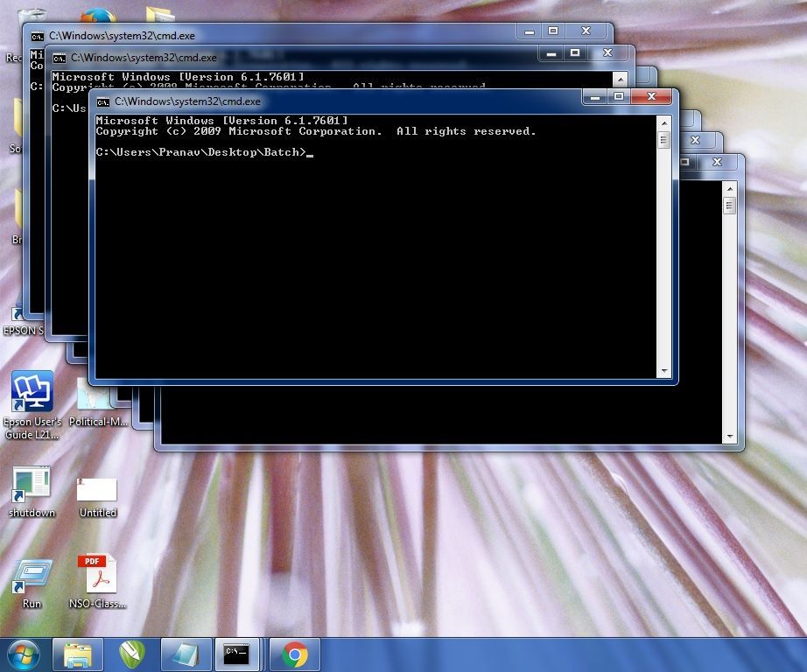Image resolution: width=807 pixels, height=672 pixels.
Task: Click the front cmd window title text
Action: pos(187,101)
